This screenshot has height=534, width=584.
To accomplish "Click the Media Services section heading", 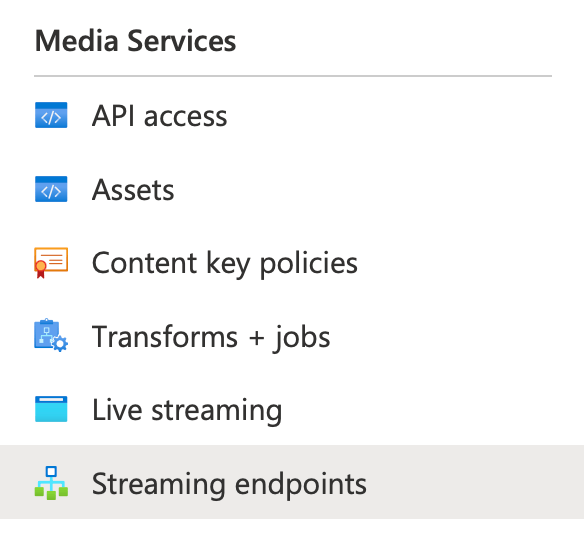I will [135, 41].
